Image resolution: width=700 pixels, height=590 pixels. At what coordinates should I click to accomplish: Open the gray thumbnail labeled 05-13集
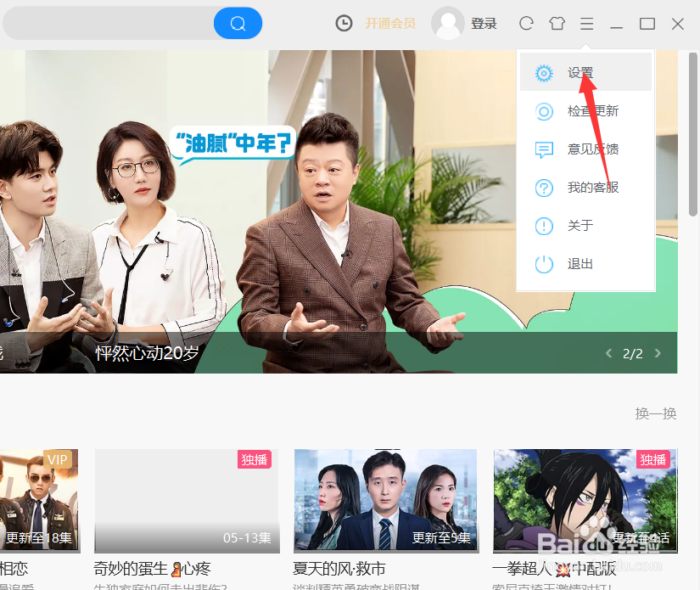pos(187,501)
